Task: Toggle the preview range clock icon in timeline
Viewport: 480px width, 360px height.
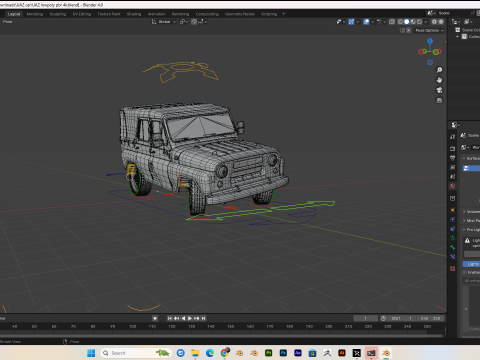Action: coord(383,318)
